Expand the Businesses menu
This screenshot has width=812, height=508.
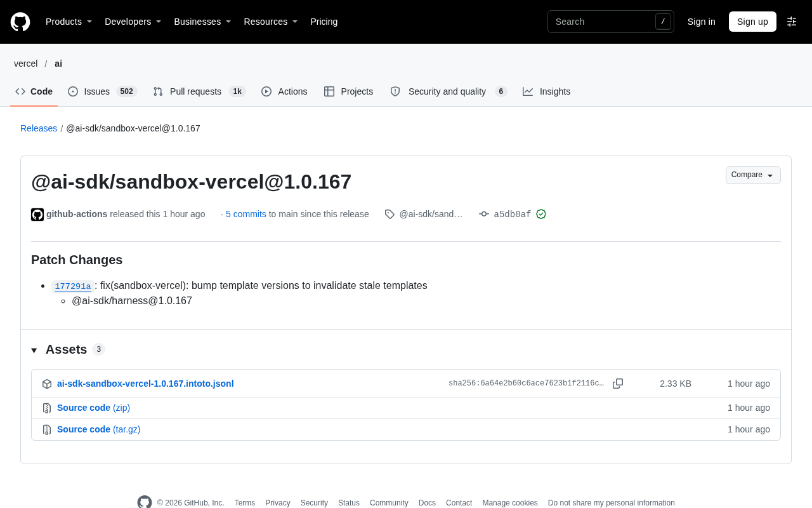click(202, 22)
